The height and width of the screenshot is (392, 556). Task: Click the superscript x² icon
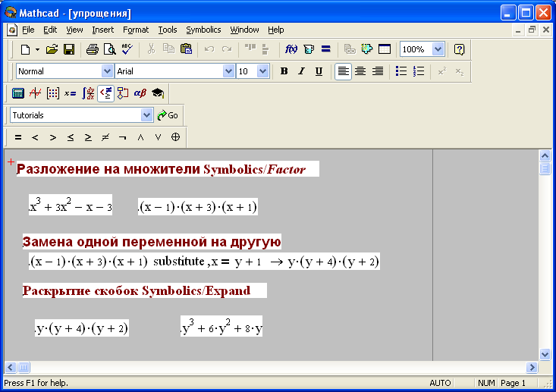(x=441, y=71)
